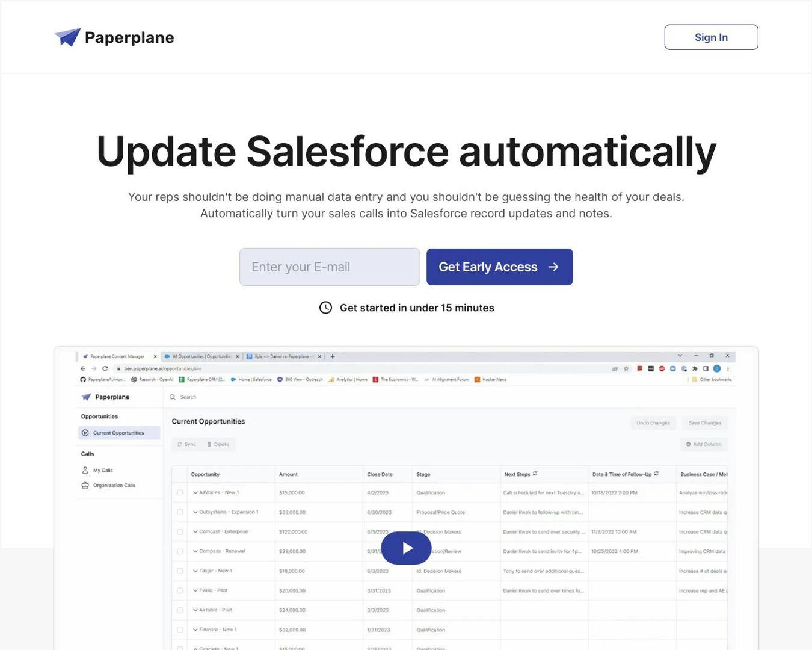
Task: Click the browser reload icon
Action: coord(105,368)
